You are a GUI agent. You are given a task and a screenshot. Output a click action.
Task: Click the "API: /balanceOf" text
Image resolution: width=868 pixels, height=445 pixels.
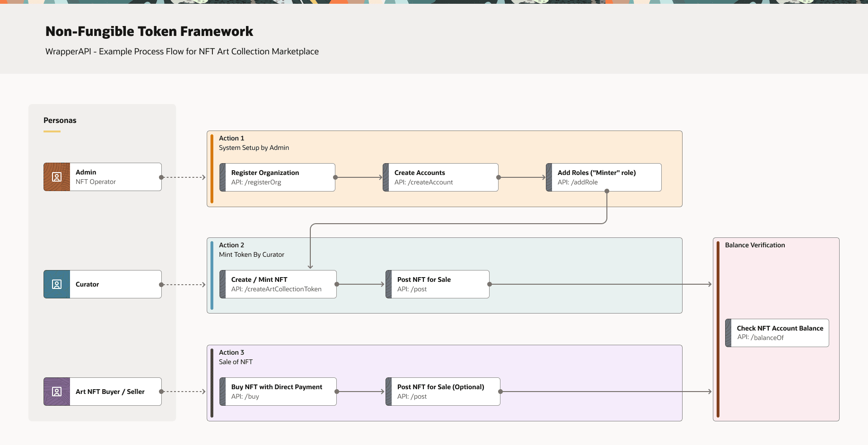pos(761,338)
